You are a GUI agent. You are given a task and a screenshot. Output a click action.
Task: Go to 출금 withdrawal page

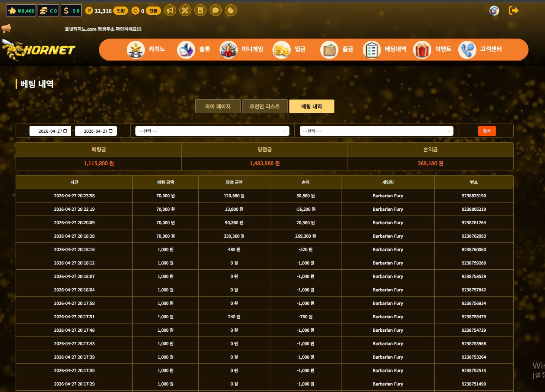(x=337, y=49)
